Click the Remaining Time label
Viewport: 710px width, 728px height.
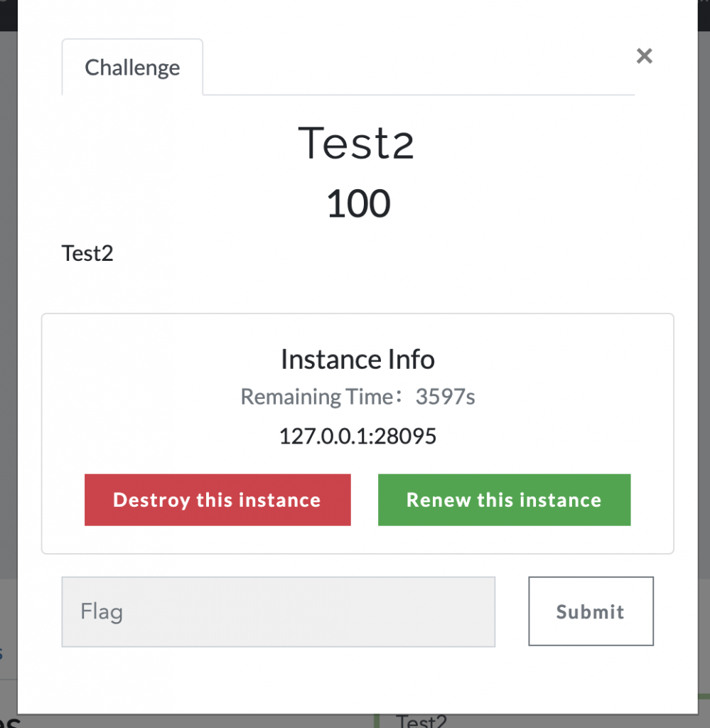coord(316,396)
